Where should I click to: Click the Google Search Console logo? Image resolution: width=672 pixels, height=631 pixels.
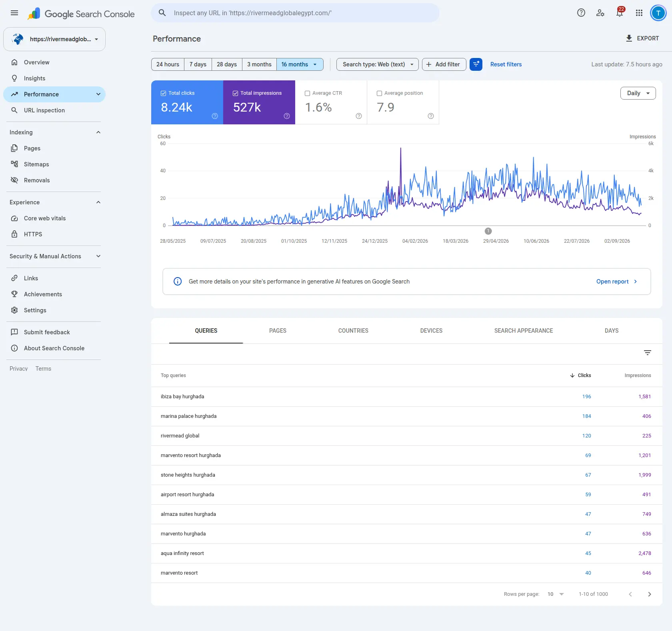click(x=81, y=14)
